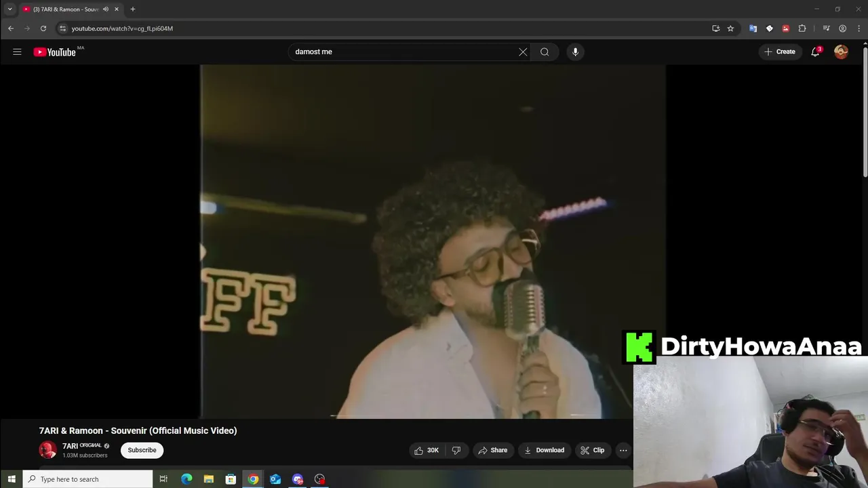
Task: Open the white tag extension icon
Action: coord(769,28)
